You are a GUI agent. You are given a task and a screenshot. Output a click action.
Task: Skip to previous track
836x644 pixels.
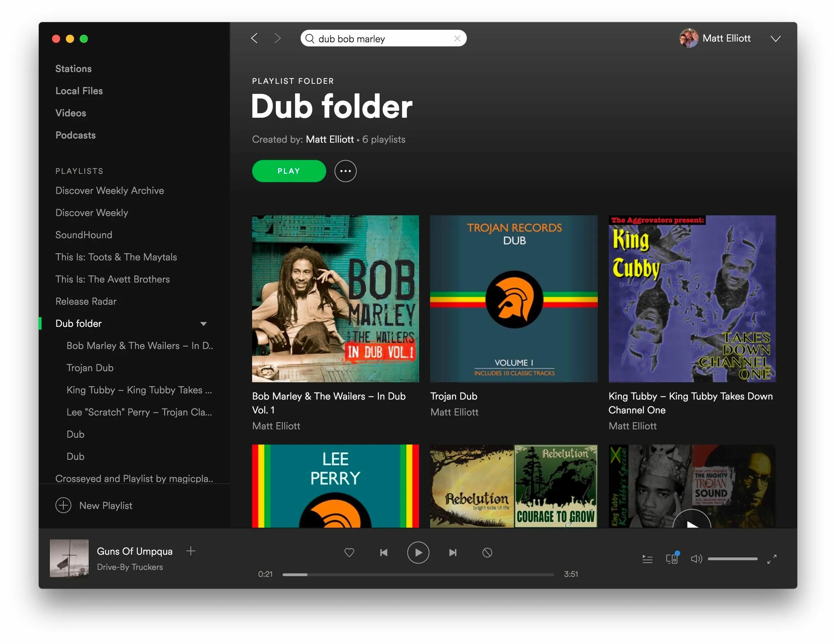click(384, 552)
